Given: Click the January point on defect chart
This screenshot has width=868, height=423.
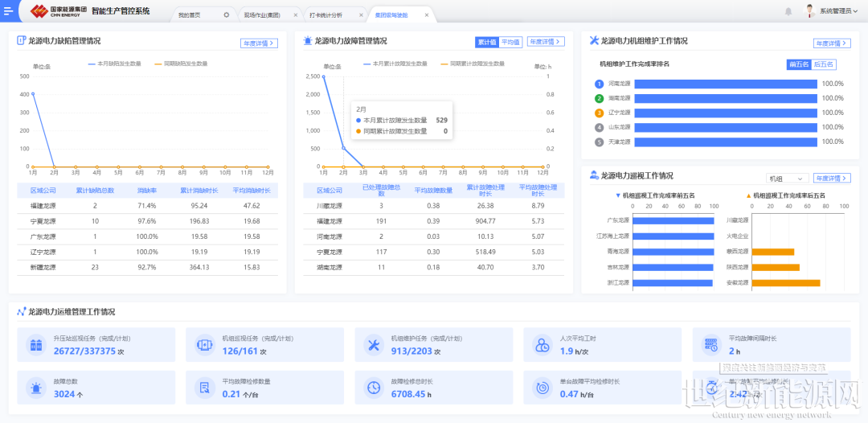Looking at the screenshot, I should pyautogui.click(x=33, y=93).
